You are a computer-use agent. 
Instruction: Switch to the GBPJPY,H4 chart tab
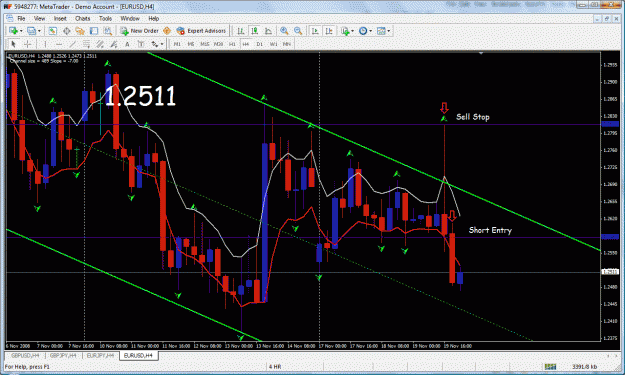63,355
